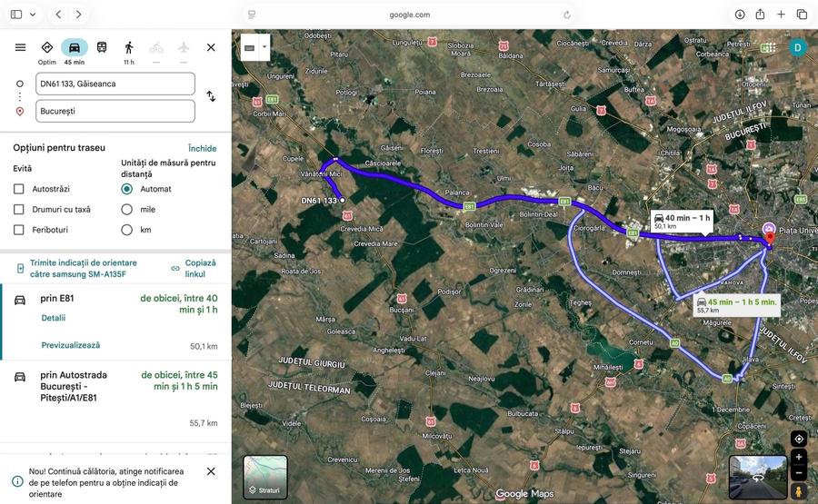818x504 pixels.
Task: Click the DN61 133 start point marker
Action: pyautogui.click(x=343, y=200)
